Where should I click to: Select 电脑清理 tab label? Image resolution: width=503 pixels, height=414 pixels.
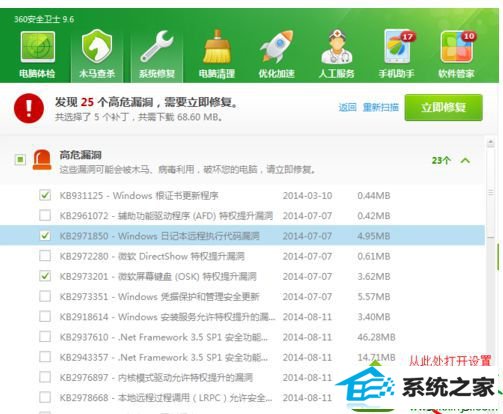point(217,74)
